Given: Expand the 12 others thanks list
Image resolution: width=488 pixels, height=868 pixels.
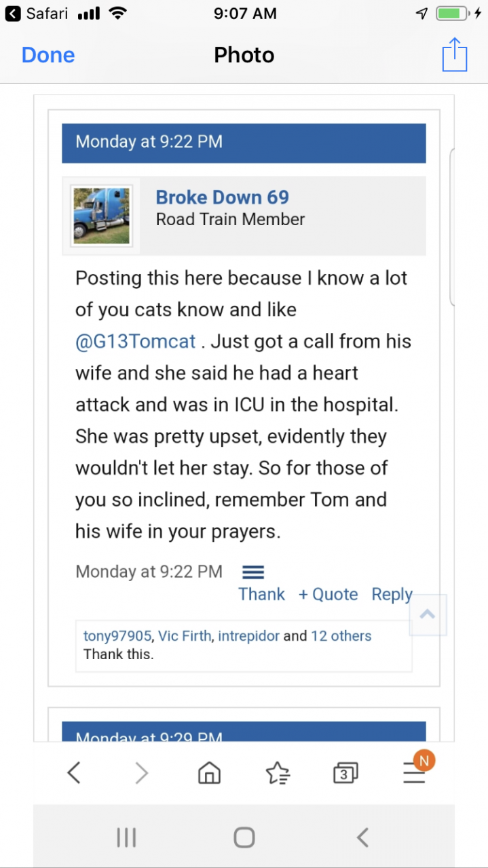Looking at the screenshot, I should pyautogui.click(x=341, y=636).
